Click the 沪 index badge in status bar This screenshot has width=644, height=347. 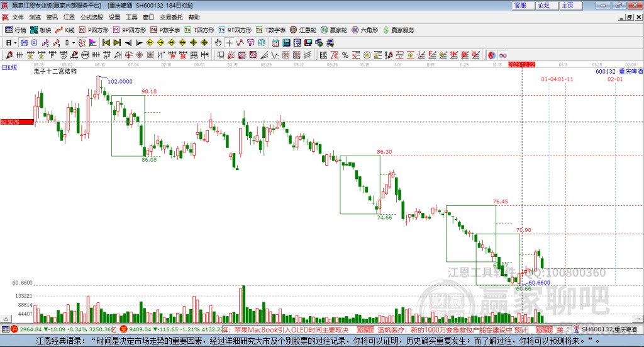(14, 329)
